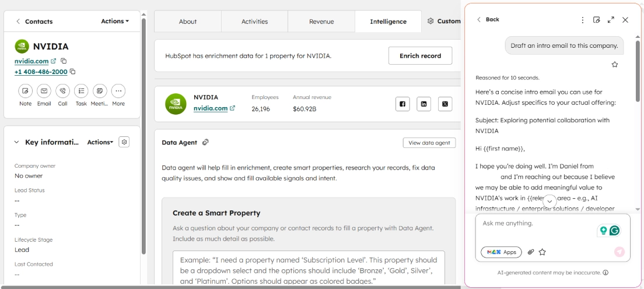Switch to the About tab

[x=188, y=22]
